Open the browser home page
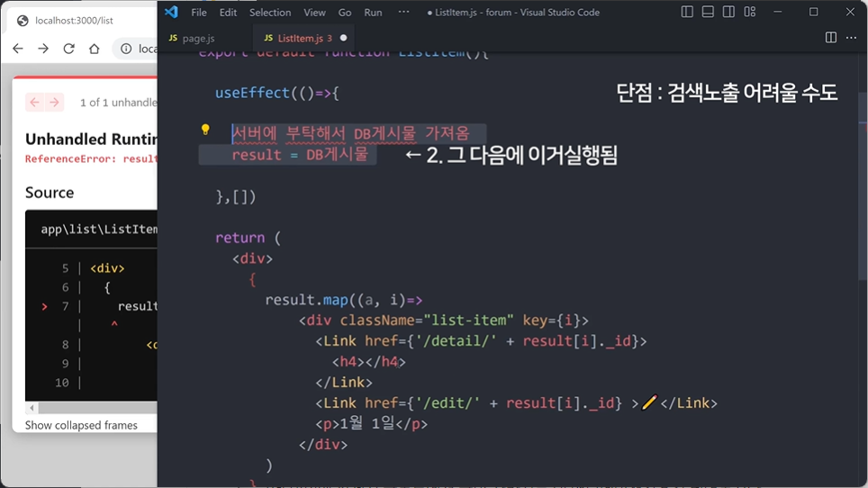Viewport: 868px width, 488px height. [x=95, y=49]
